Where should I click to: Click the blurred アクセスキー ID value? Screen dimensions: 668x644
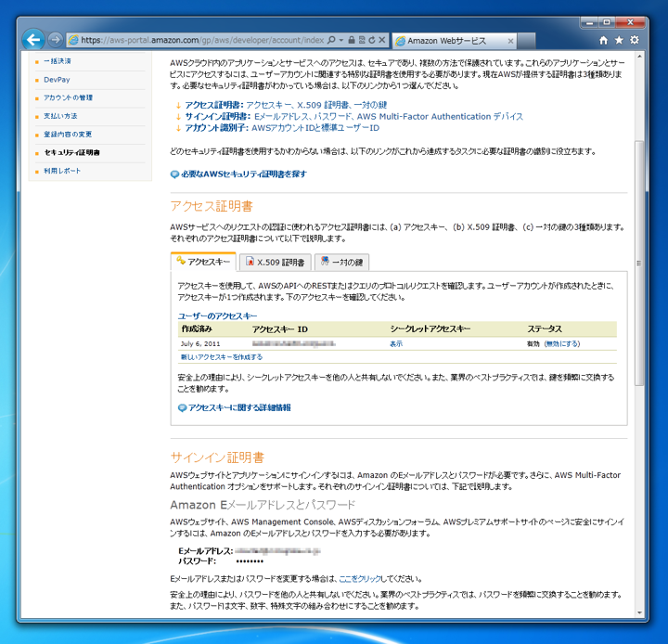coord(293,344)
